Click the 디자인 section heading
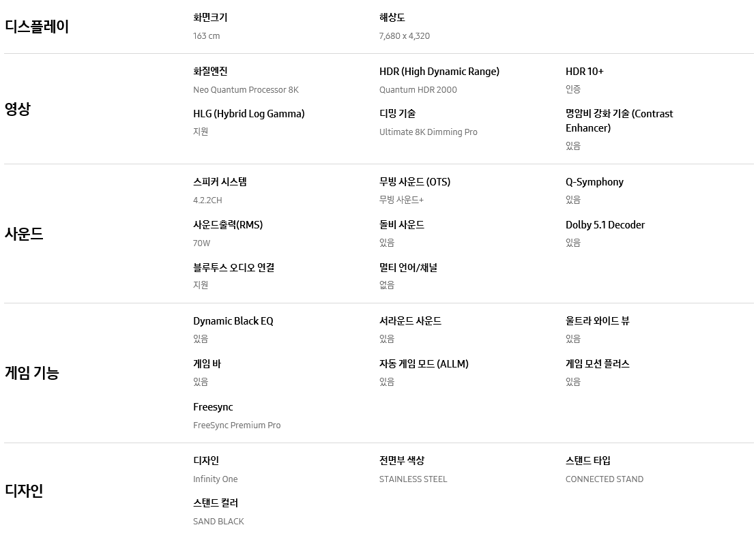 click(x=24, y=490)
